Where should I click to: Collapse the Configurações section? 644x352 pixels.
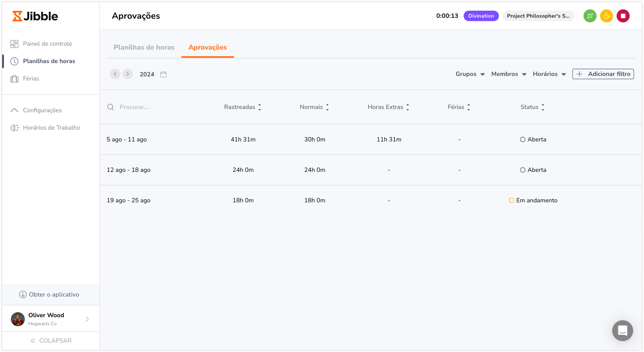pos(42,111)
